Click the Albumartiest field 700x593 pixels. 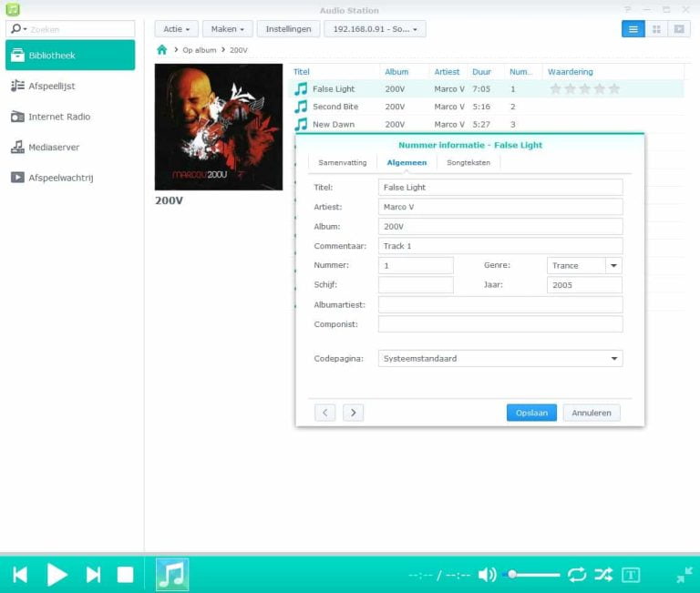point(500,305)
